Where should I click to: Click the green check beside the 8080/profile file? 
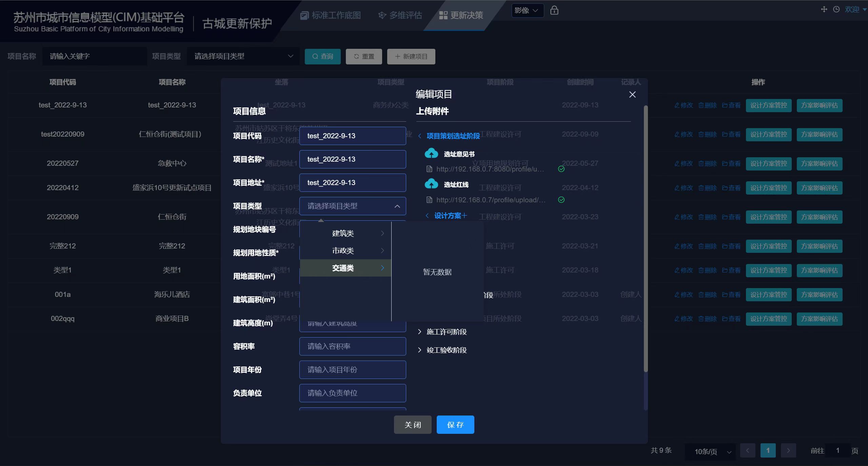pyautogui.click(x=561, y=169)
